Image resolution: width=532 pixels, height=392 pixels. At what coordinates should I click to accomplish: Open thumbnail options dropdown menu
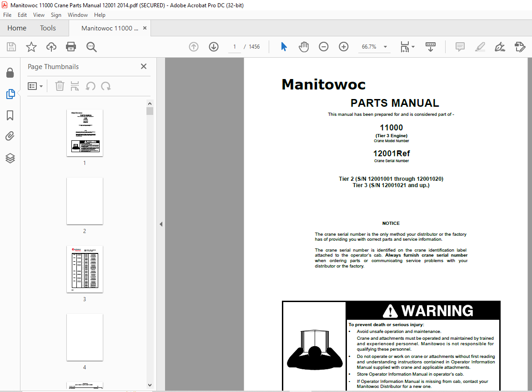(35, 86)
